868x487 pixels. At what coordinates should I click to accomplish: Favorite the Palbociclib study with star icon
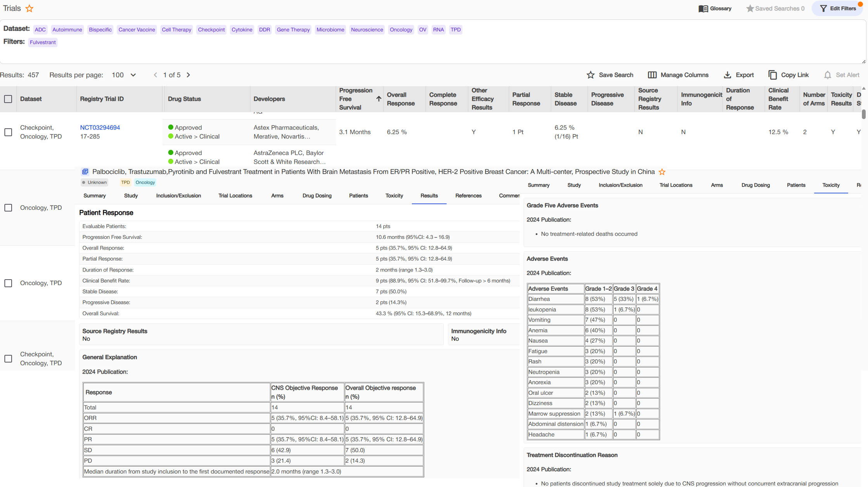coord(662,172)
